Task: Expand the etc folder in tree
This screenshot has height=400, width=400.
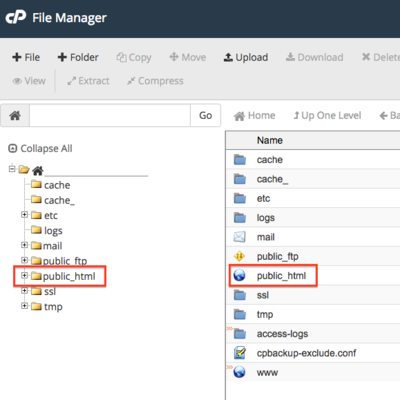Action: [x=24, y=215]
